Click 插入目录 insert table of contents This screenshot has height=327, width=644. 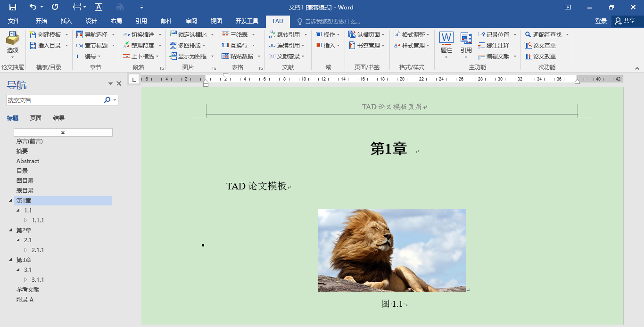(45, 46)
